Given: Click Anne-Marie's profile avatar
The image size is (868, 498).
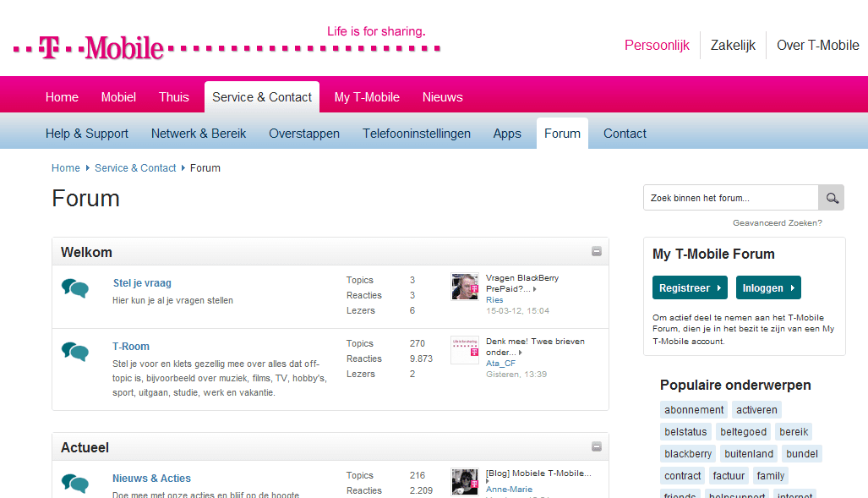Looking at the screenshot, I should pyautogui.click(x=465, y=482).
